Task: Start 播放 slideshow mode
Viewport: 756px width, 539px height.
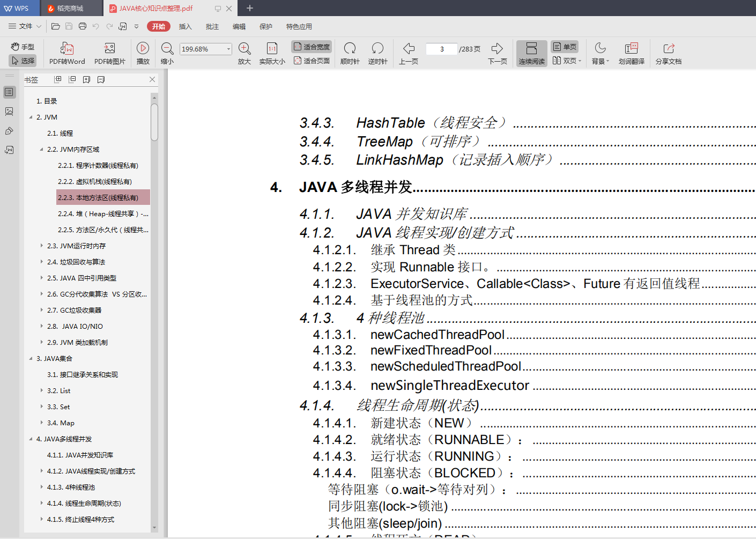Action: [x=143, y=54]
